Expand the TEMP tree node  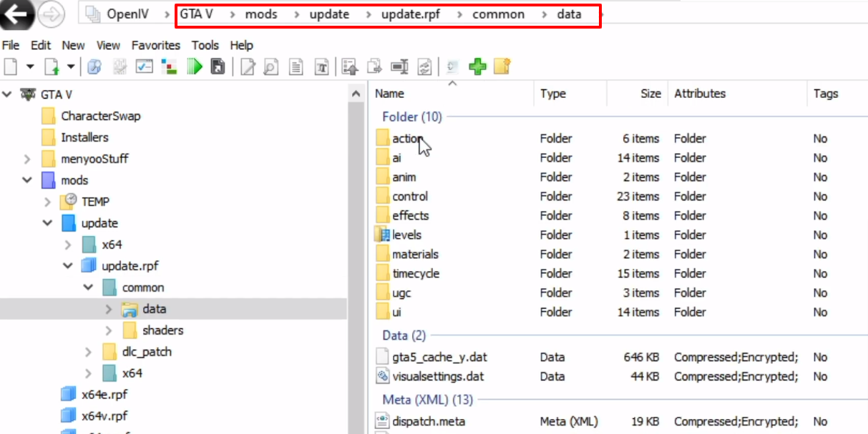[x=48, y=202]
